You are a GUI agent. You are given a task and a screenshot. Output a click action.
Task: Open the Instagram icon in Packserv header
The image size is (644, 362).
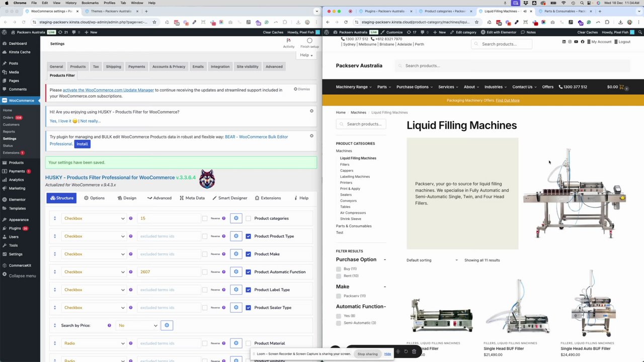tap(570, 42)
